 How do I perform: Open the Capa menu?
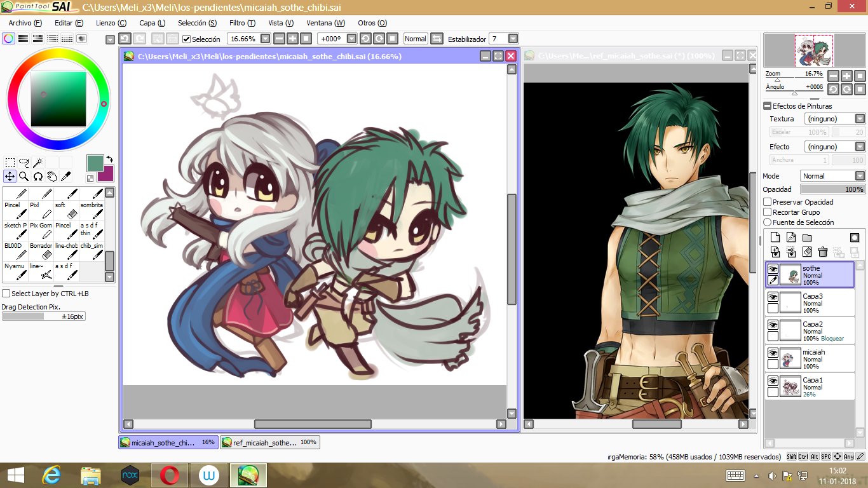coord(152,23)
